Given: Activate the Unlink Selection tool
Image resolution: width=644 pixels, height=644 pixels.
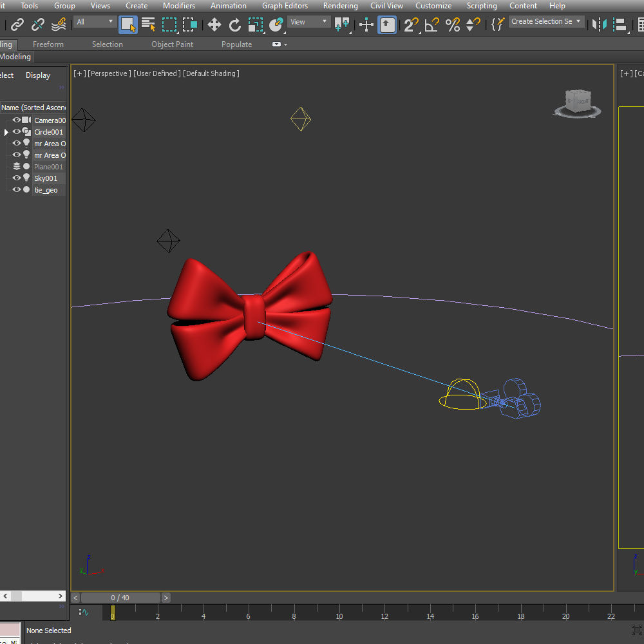Looking at the screenshot, I should click(x=38, y=24).
